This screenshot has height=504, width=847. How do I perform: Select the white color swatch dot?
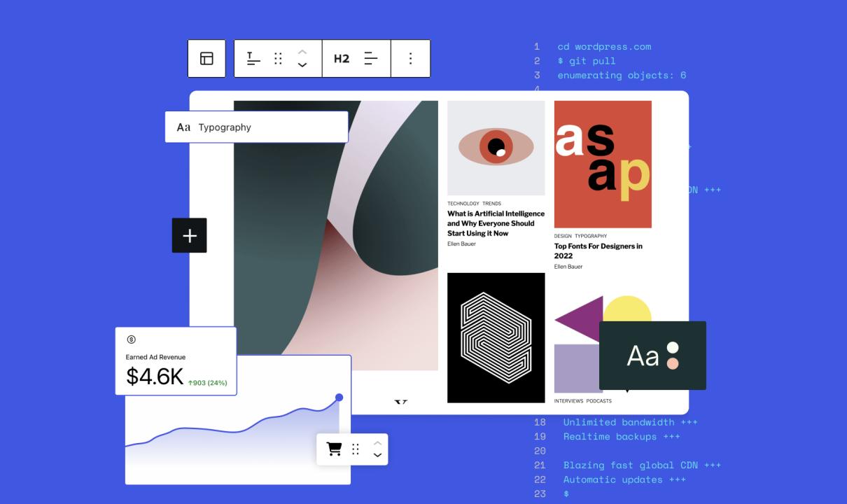click(x=673, y=348)
